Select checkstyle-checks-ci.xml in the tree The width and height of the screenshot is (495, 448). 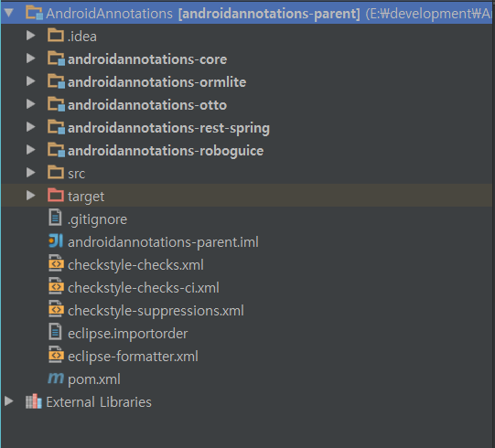click(x=144, y=288)
